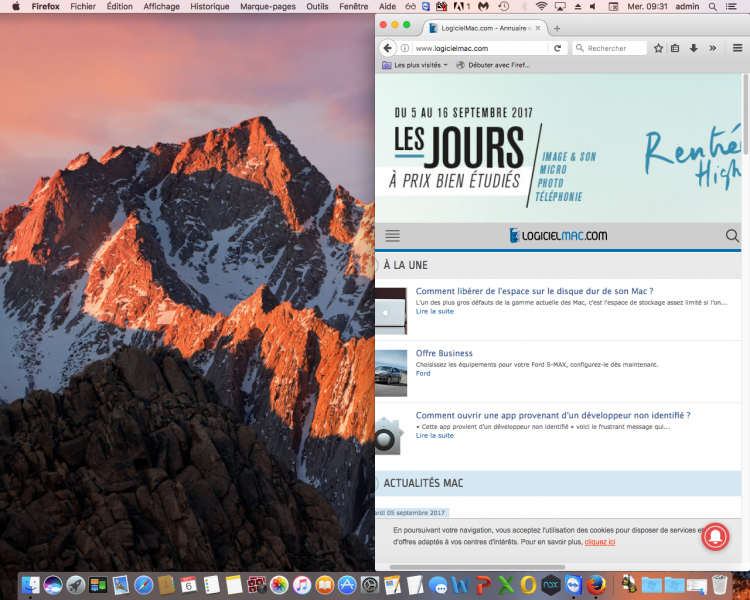The image size is (750, 600).
Task: Open the admin user menu
Action: tap(687, 6)
